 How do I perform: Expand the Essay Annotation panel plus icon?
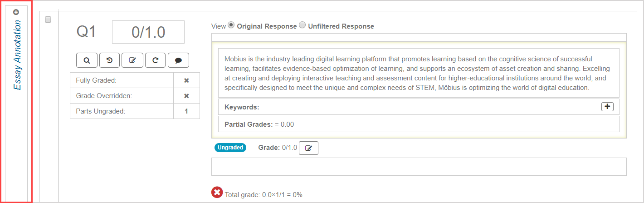[x=16, y=12]
